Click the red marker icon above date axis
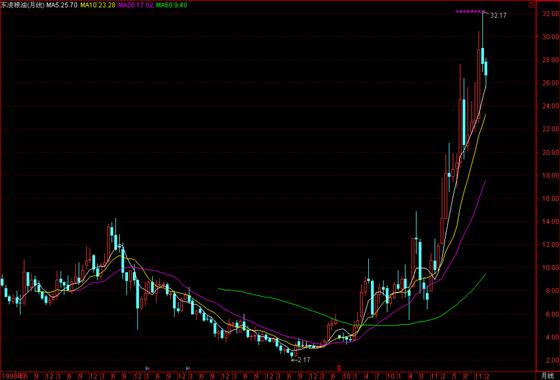Viewport: 560px width, 380px height. coord(339,368)
